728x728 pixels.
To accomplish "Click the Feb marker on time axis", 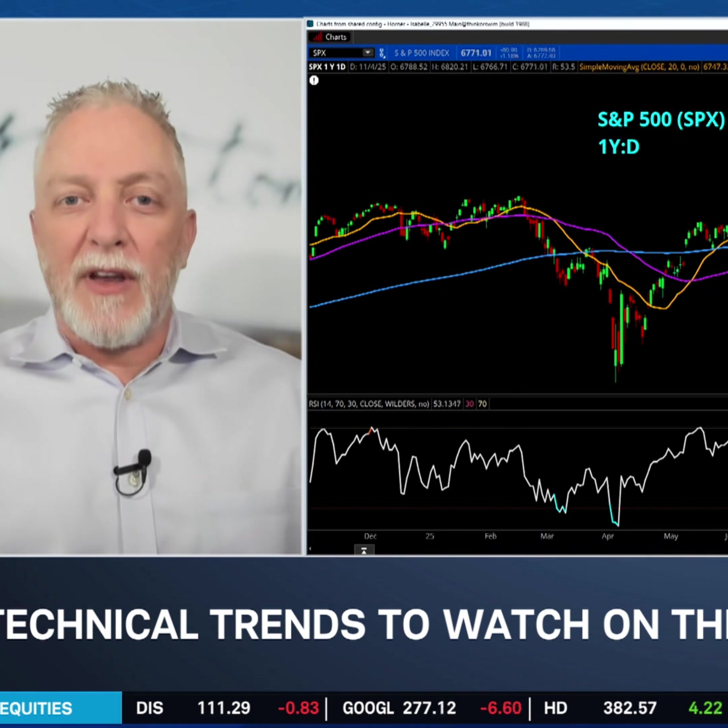I will click(x=490, y=536).
